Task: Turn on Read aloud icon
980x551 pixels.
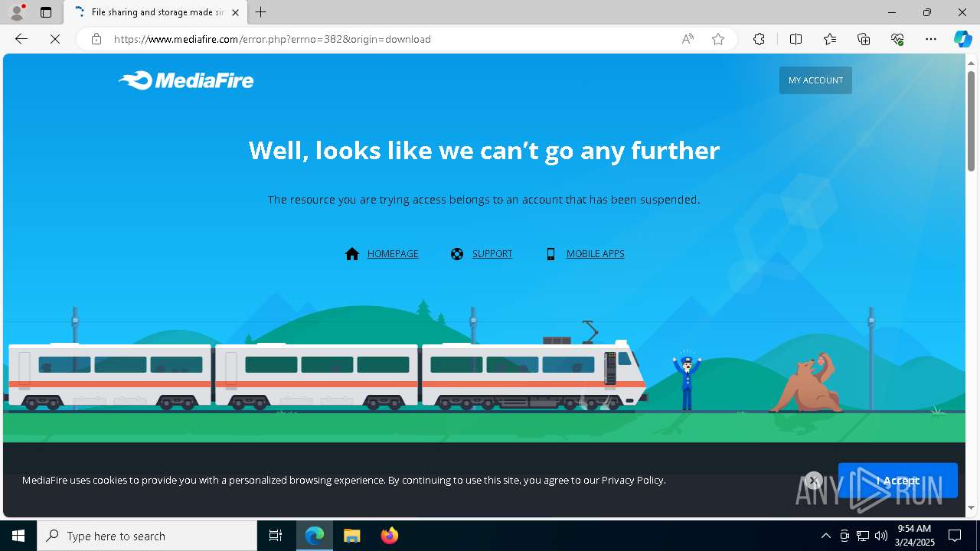Action: 688,39
